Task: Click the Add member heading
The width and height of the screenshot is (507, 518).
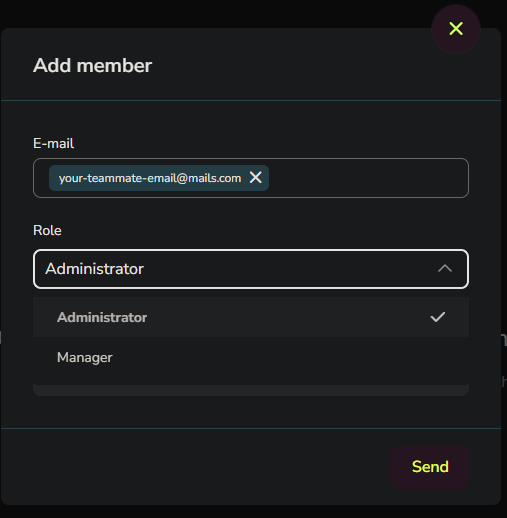Action: 92,65
